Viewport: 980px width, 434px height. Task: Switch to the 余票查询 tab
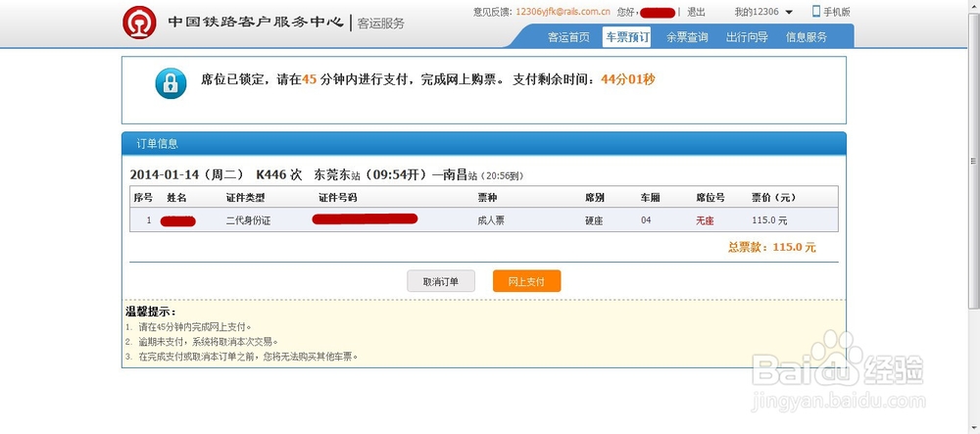(687, 37)
